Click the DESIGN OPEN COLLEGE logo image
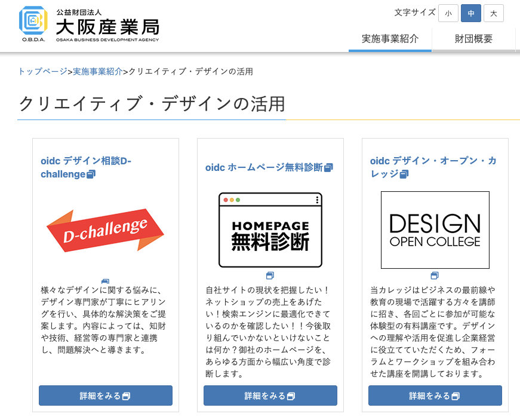 435,230
